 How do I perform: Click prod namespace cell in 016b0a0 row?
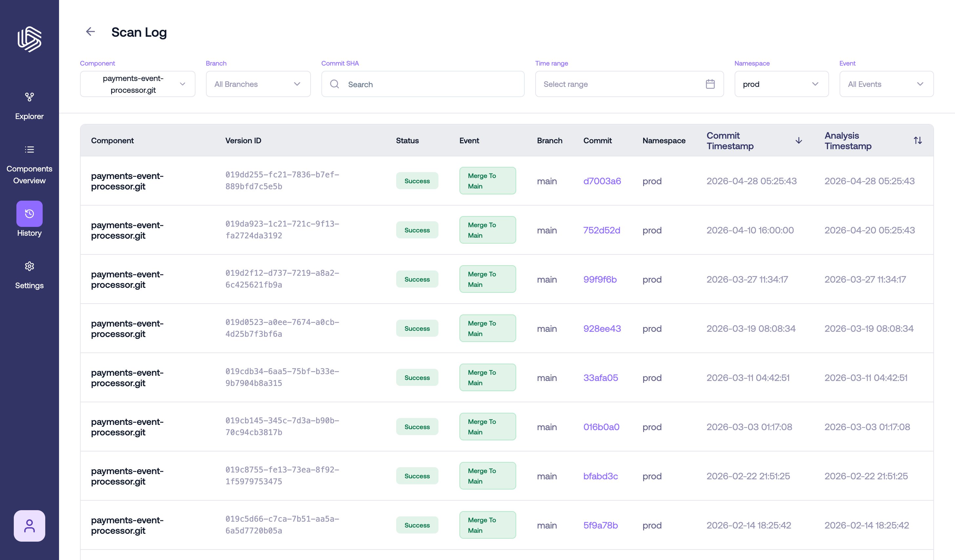pos(652,427)
